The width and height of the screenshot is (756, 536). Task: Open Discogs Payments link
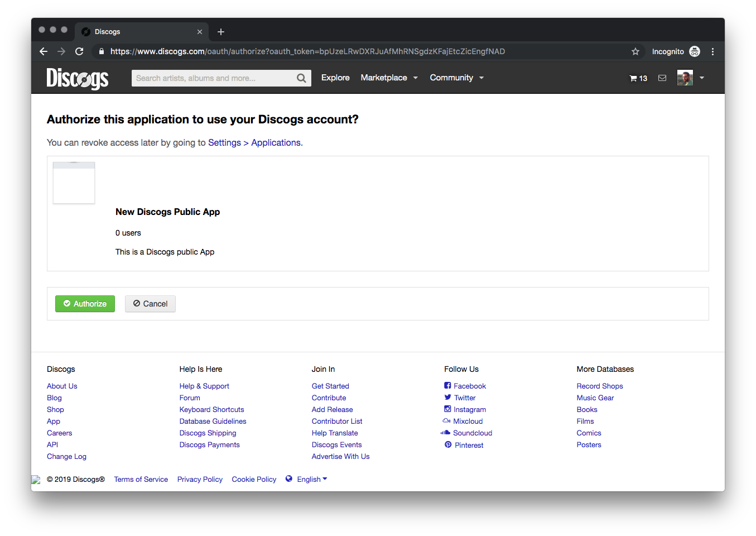coord(209,444)
